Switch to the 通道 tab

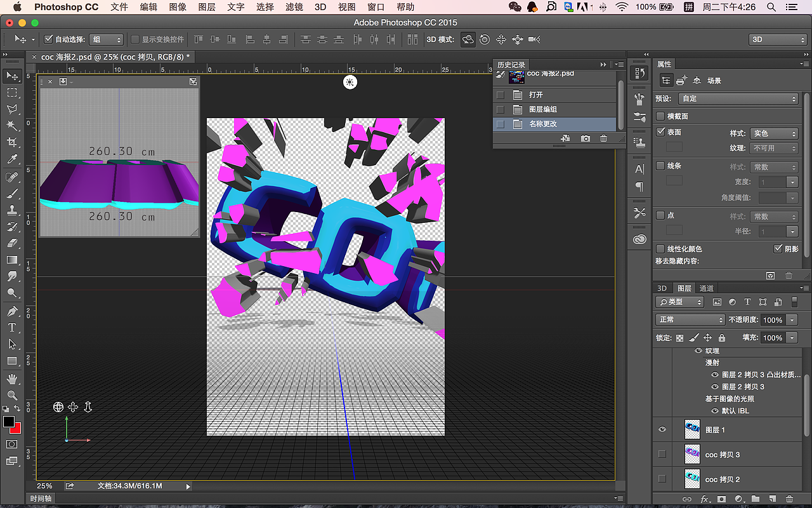[x=707, y=288]
